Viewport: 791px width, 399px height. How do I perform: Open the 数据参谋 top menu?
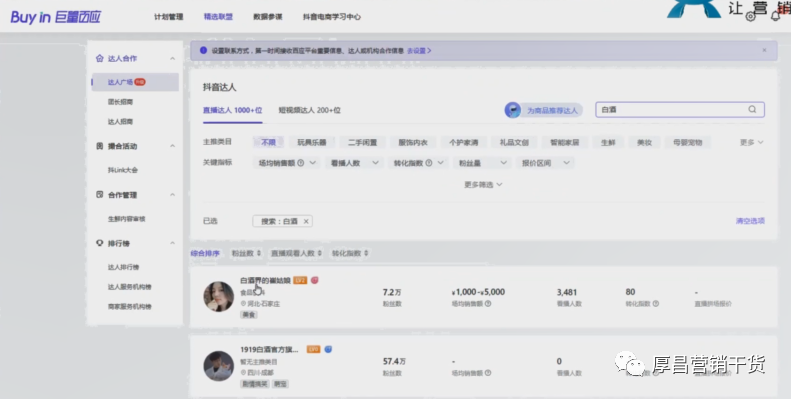pos(268,17)
